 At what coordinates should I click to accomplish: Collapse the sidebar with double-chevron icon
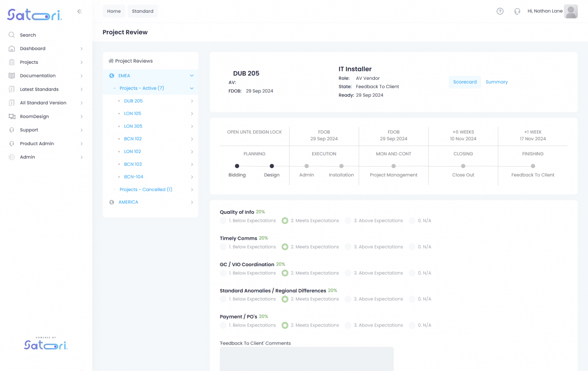pyautogui.click(x=79, y=11)
